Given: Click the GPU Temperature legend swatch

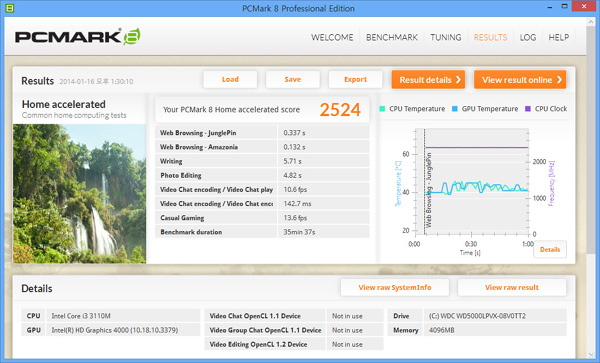Looking at the screenshot, I should tap(455, 109).
